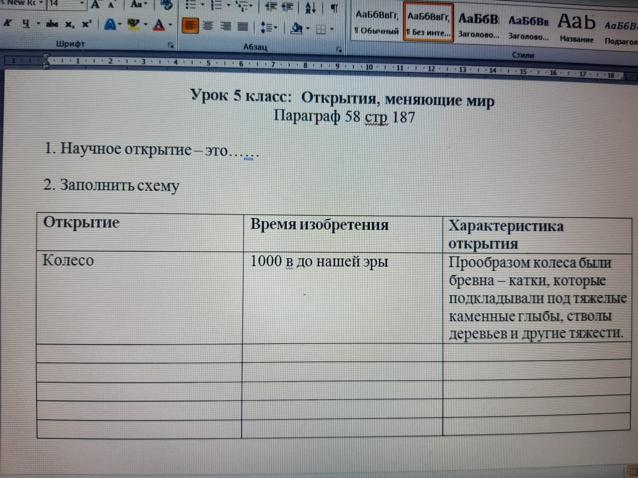The height and width of the screenshot is (478, 638).
Task: Apply the Название style
Action: [576, 26]
